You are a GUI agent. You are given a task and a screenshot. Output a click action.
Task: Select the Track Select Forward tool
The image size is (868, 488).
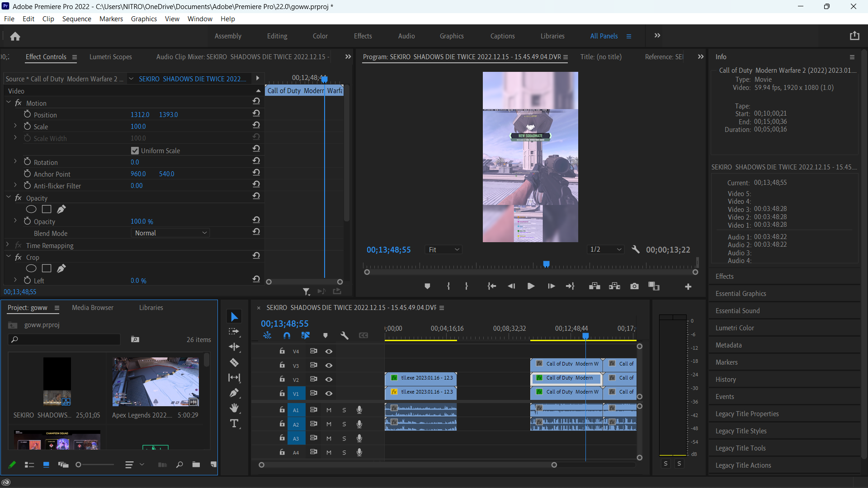(x=235, y=332)
